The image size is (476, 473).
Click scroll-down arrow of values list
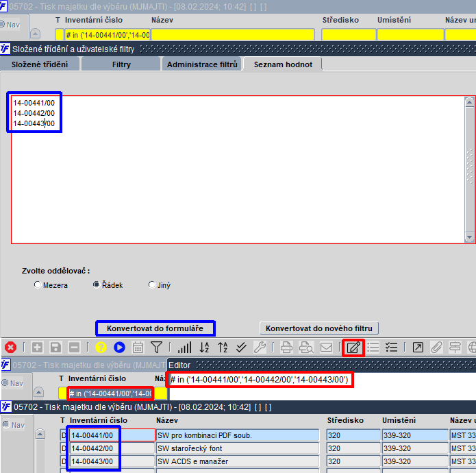pos(469,237)
